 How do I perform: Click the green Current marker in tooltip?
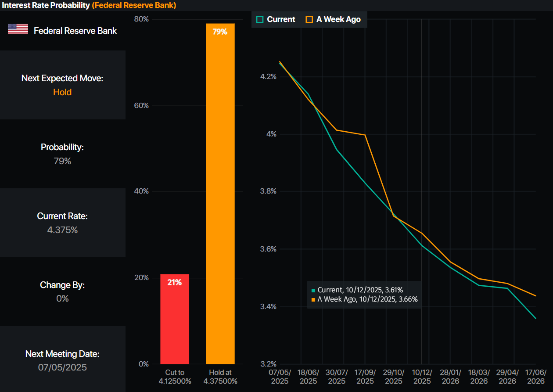[313, 290]
